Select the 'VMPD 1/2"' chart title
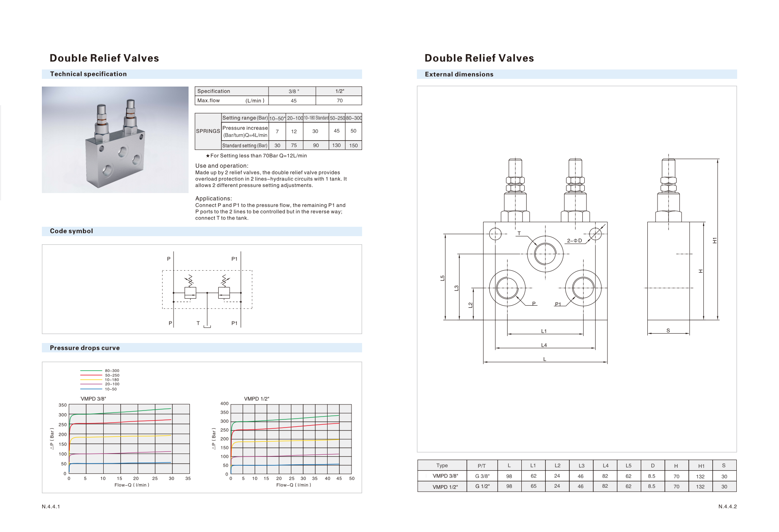This screenshot has width=779, height=532. tap(256, 399)
